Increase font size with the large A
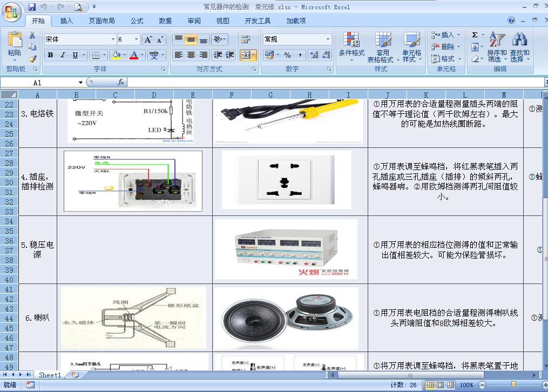Screen dimensions: 548x392 [148, 39]
